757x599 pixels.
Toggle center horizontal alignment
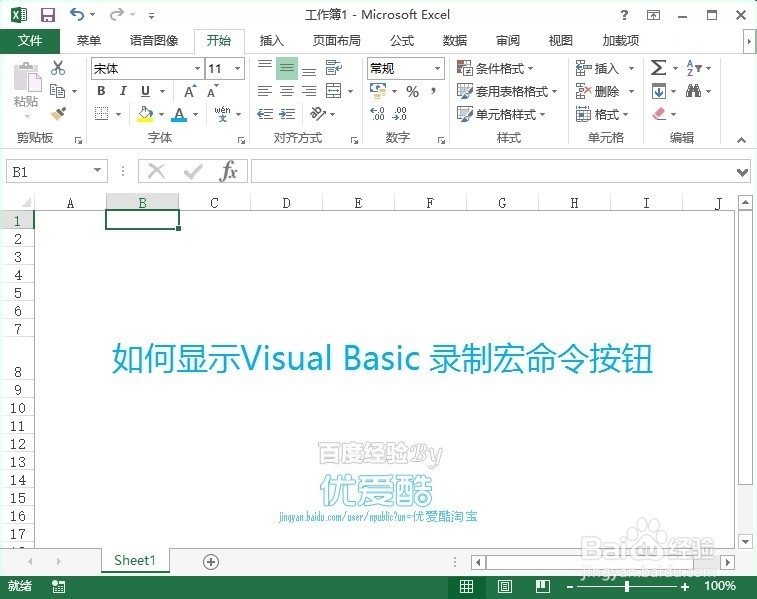tap(287, 91)
